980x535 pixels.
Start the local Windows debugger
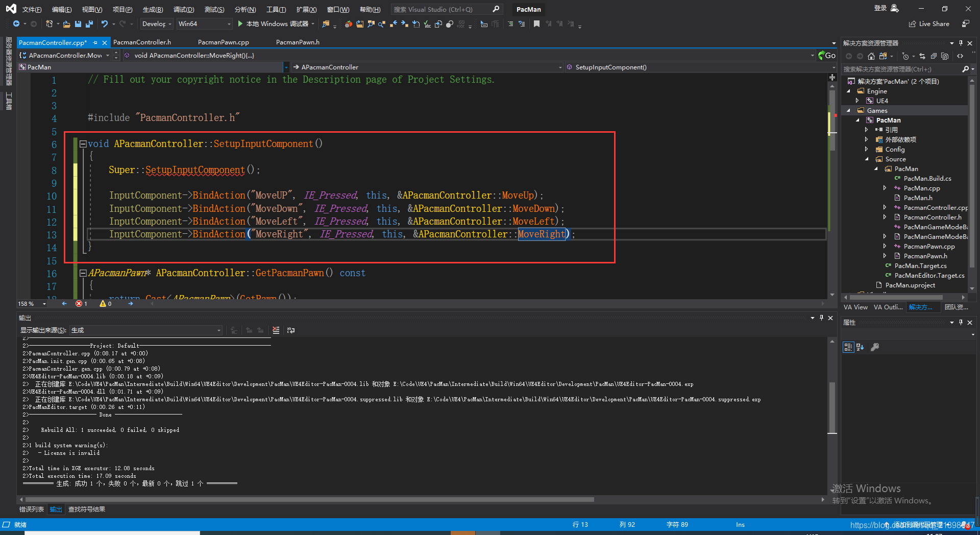tap(273, 24)
